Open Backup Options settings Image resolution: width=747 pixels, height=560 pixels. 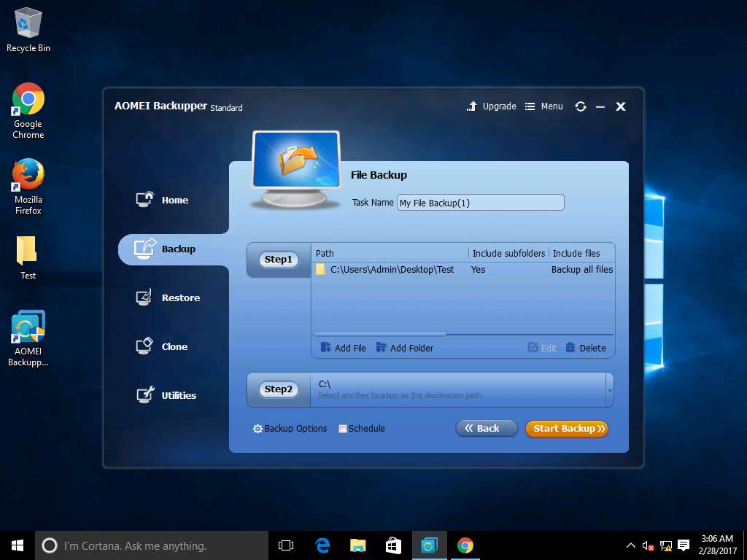click(290, 429)
